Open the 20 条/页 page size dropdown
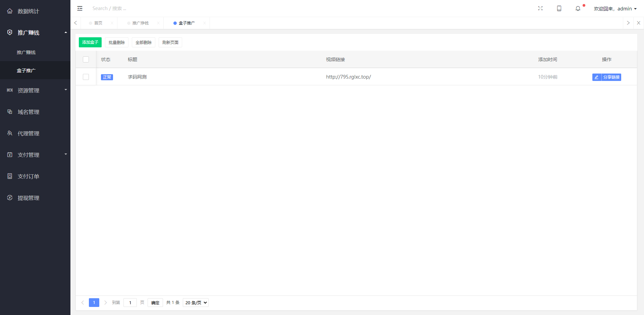 [x=196, y=303]
